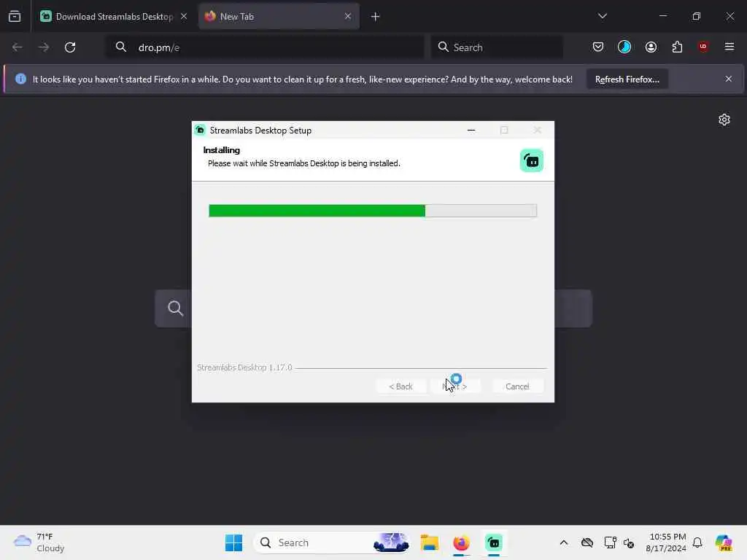Go back with the browser back arrow

pyautogui.click(x=18, y=47)
